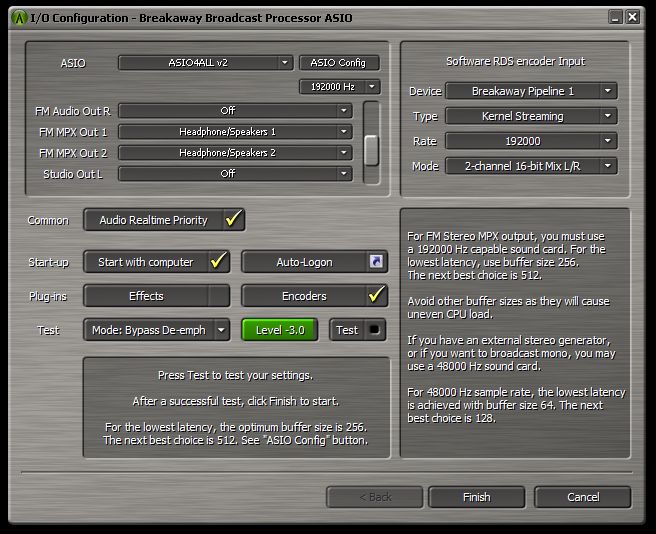The image size is (656, 534).
Task: Click the output list scrollbar thumb
Action: click(x=371, y=150)
